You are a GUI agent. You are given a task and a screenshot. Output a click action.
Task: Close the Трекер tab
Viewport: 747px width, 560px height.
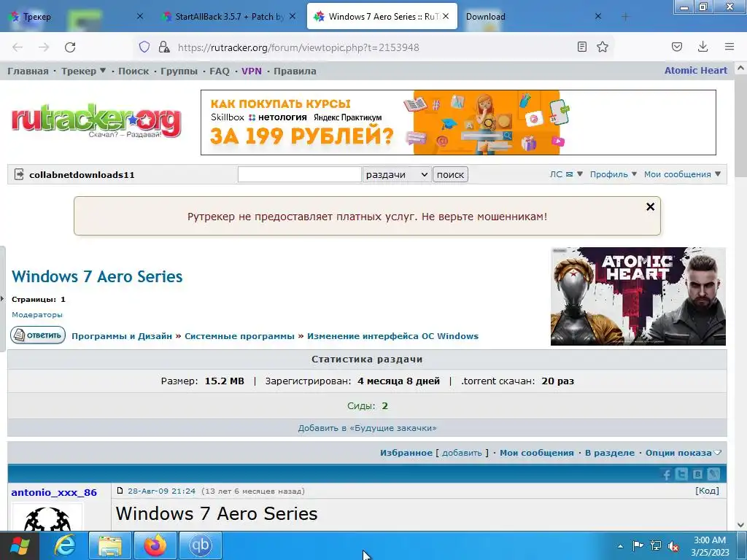point(140,16)
